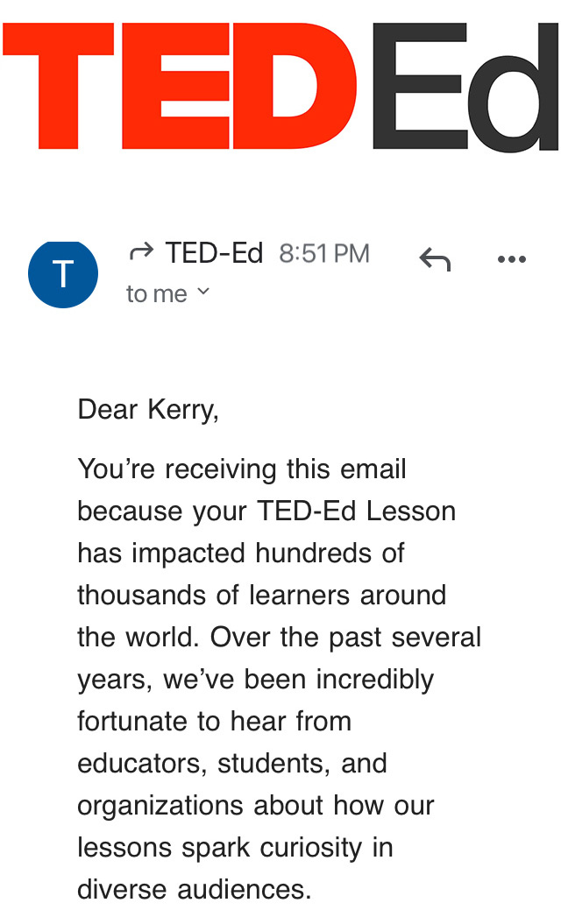561x924 pixels.
Task: Click the "Dear Kerry," greeting line
Action: coord(148,410)
